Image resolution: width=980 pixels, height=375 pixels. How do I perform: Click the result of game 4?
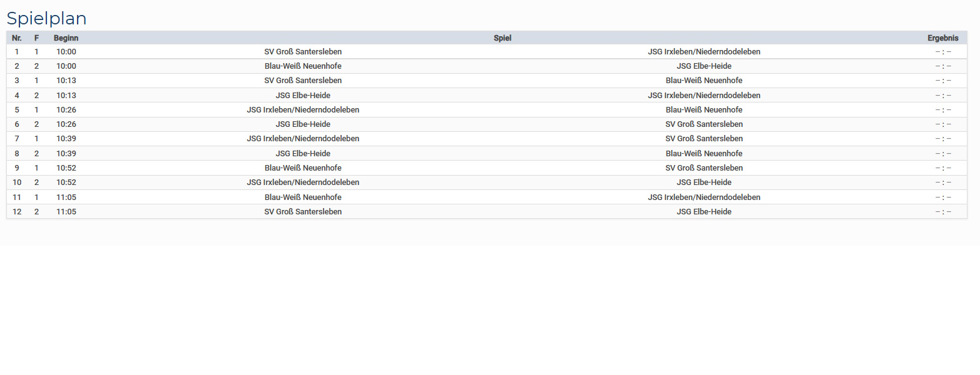pyautogui.click(x=943, y=96)
